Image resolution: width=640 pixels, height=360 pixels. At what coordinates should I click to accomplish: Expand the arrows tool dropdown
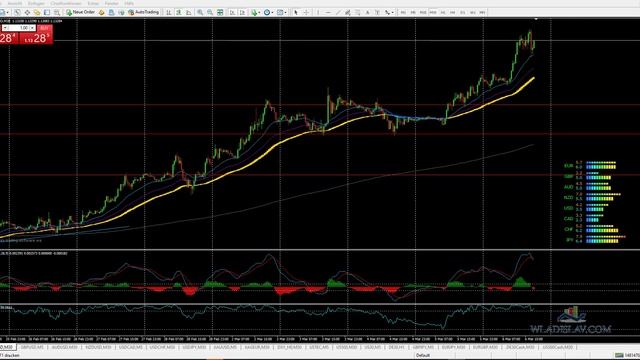[393, 12]
